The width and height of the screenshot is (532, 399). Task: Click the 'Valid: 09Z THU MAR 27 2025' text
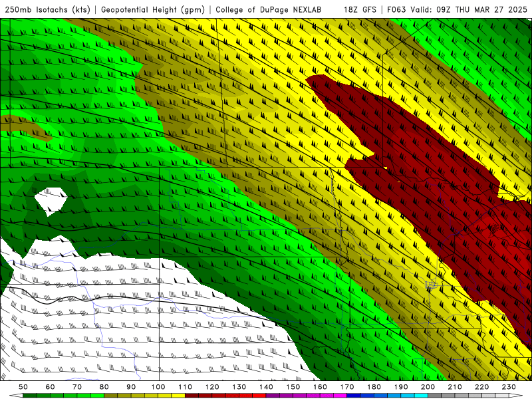pos(469,9)
